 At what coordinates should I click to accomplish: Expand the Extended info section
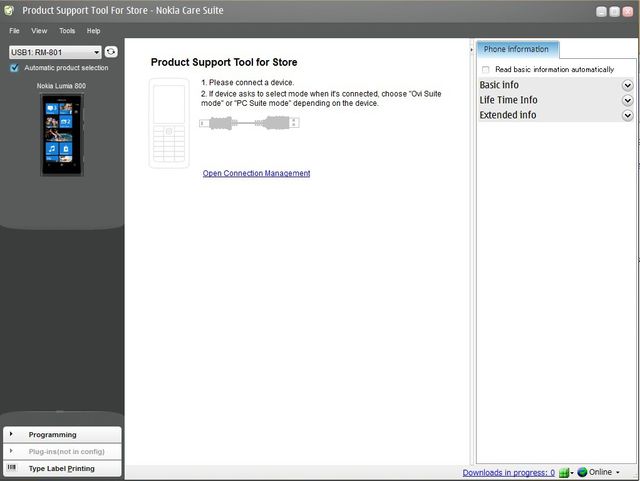[627, 115]
